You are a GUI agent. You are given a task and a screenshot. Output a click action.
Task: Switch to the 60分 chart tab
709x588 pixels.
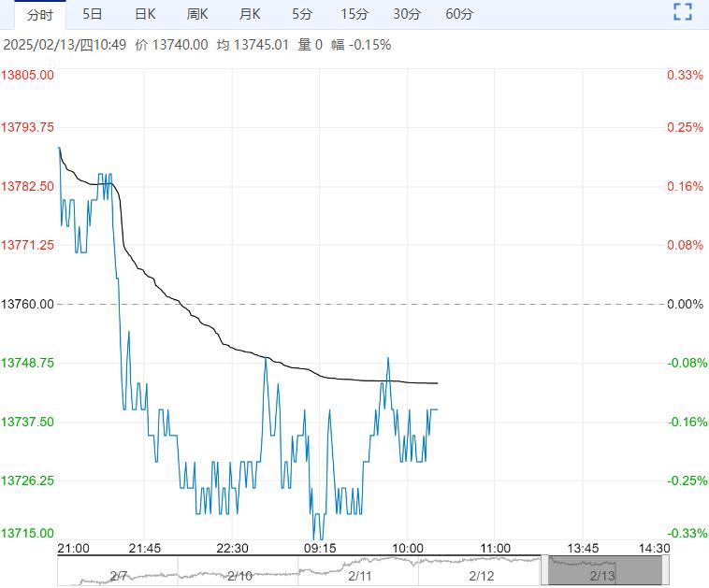[459, 14]
